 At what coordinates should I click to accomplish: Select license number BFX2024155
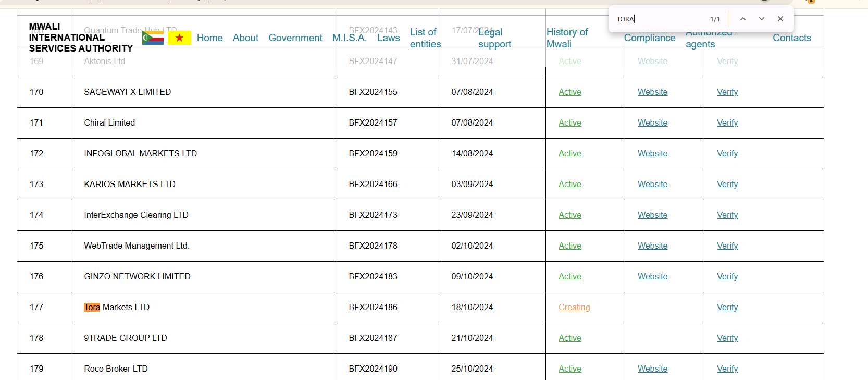pyautogui.click(x=373, y=92)
